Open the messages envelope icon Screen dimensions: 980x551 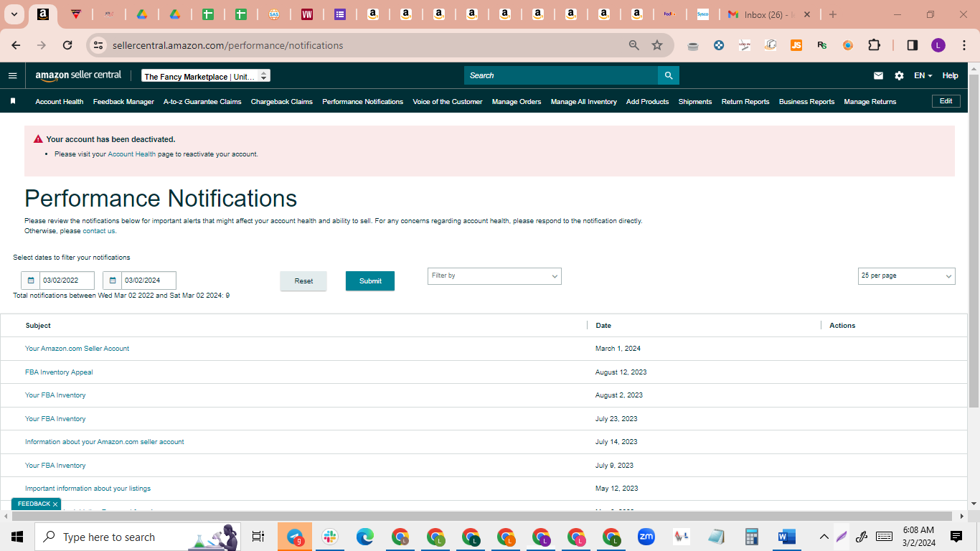coord(878,75)
